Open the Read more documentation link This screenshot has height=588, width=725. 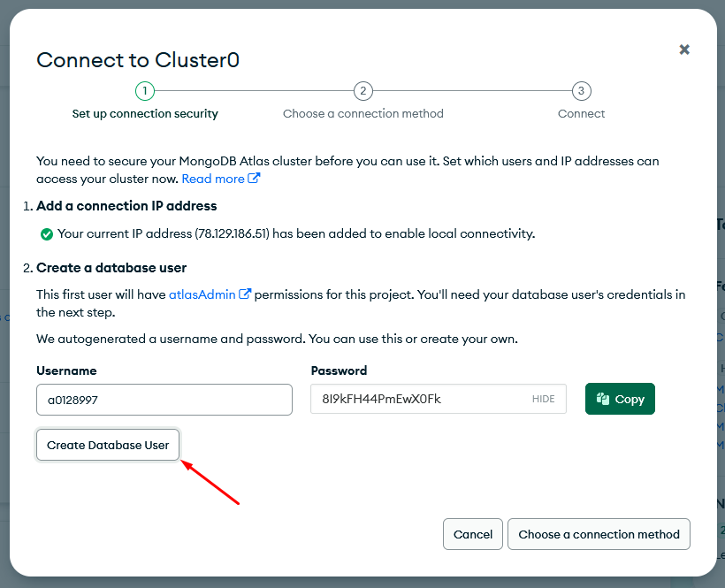point(212,178)
